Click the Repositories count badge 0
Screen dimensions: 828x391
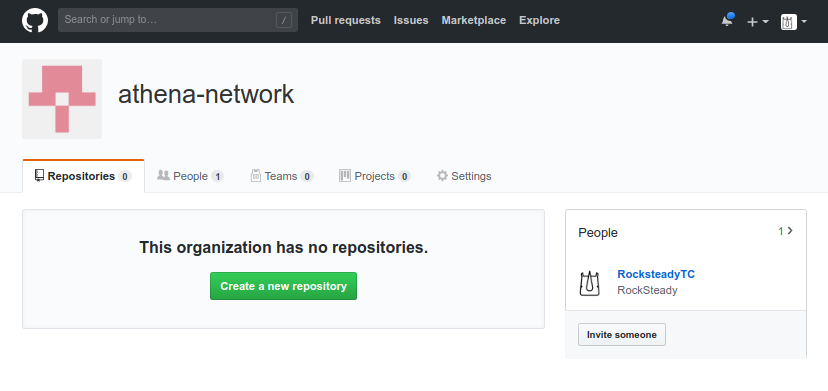point(125,176)
